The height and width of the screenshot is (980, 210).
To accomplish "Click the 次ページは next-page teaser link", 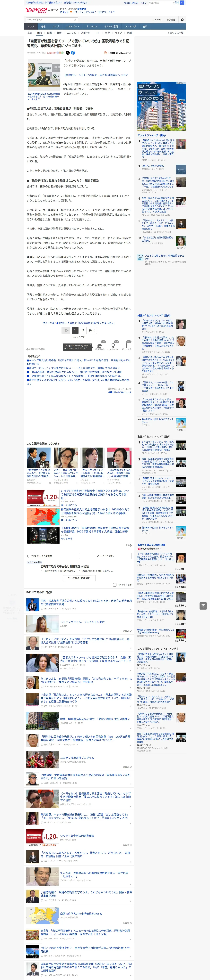I will [x=79, y=323].
